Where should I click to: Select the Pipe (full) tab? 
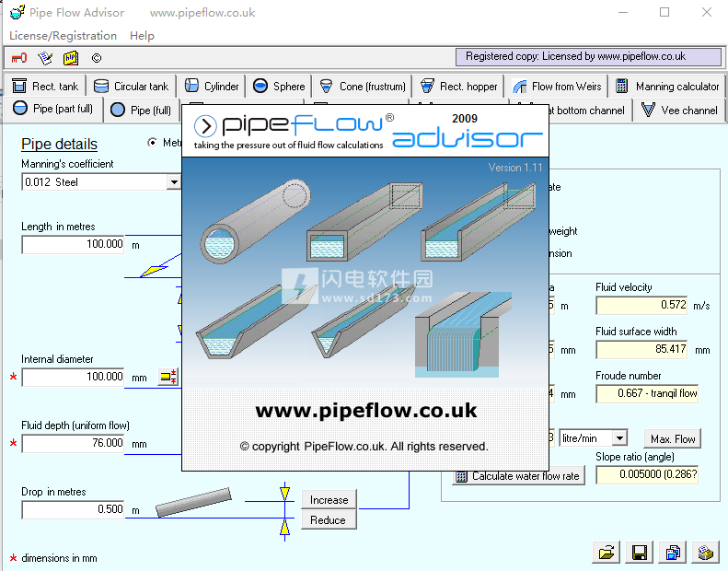(x=141, y=111)
